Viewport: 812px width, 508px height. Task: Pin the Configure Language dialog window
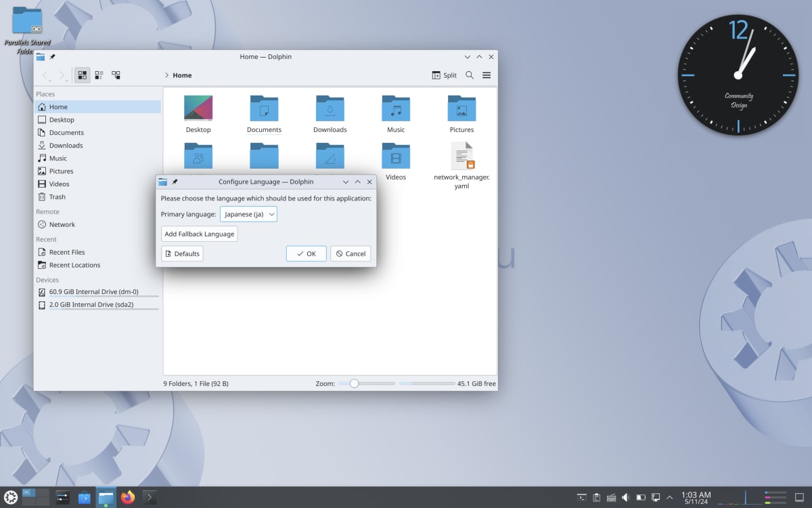pos(175,182)
